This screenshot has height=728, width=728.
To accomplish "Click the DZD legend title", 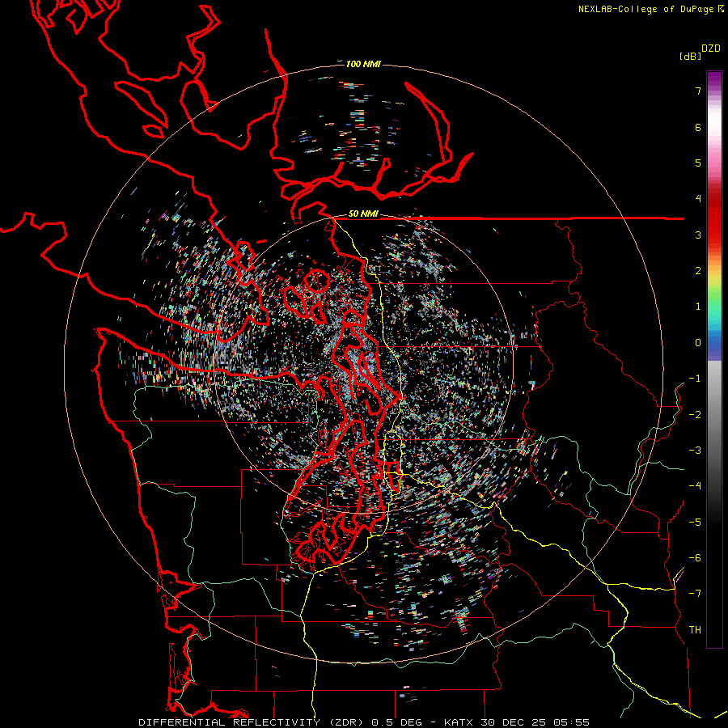I will [711, 49].
